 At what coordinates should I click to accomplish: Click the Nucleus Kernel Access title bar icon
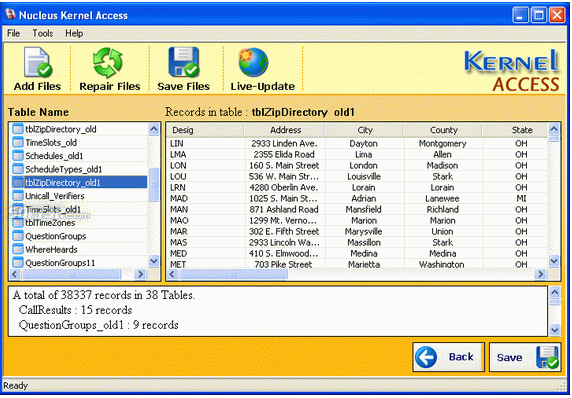tap(10, 15)
